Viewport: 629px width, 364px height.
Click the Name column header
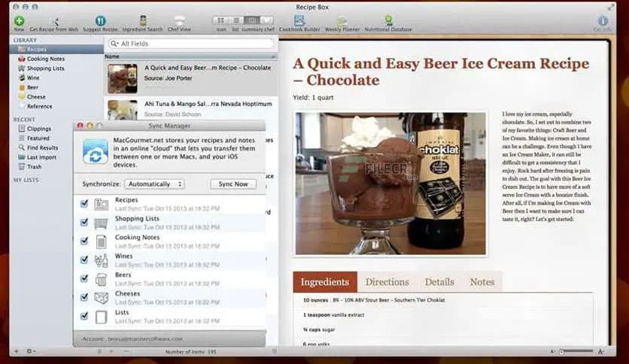[190, 56]
